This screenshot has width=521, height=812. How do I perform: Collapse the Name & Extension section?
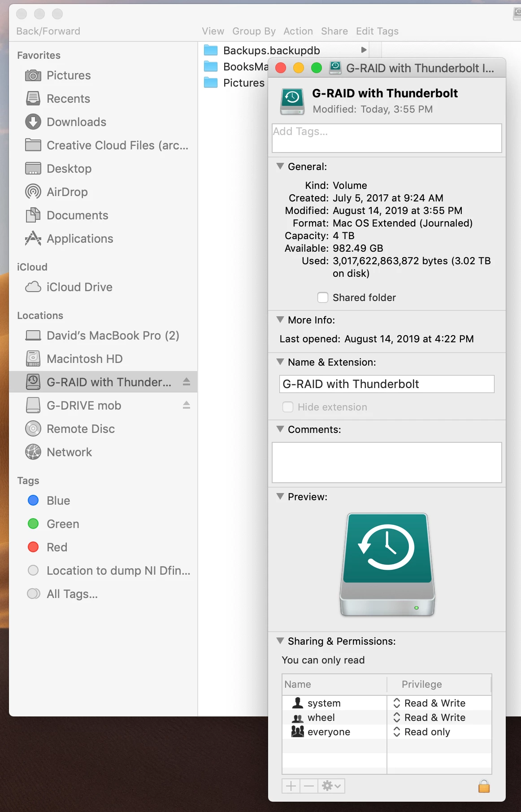[x=280, y=362]
